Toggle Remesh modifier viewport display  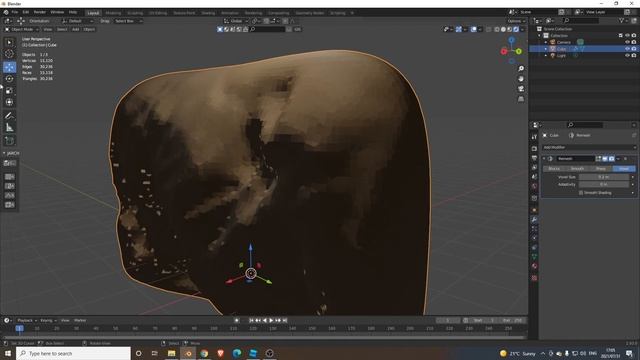tap(605, 159)
